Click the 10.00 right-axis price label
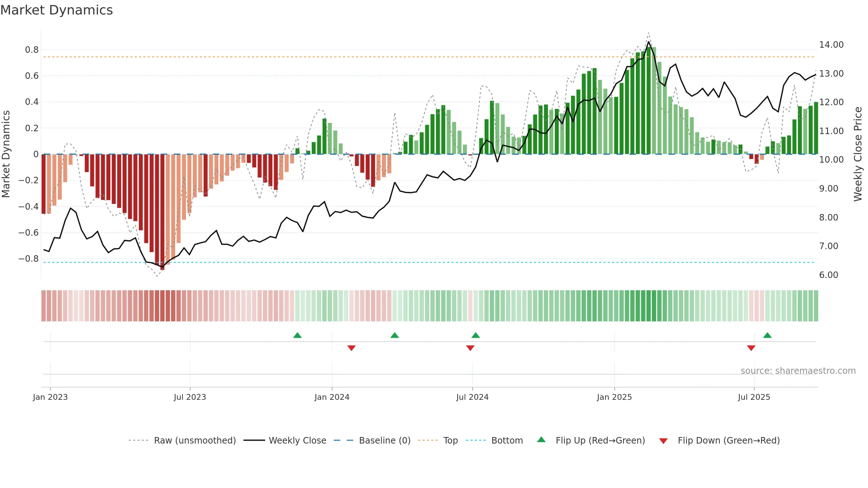The image size is (868, 488). click(x=831, y=159)
